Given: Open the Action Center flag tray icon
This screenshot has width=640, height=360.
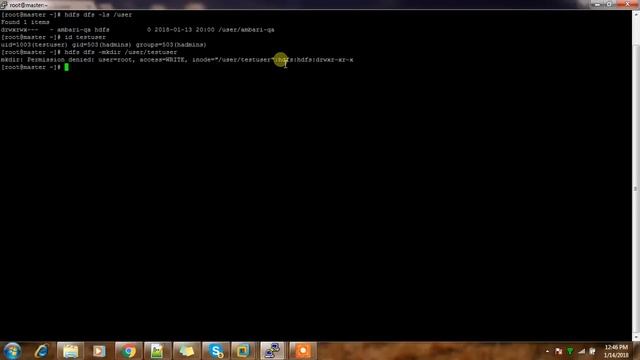Looking at the screenshot, I should click(x=558, y=351).
